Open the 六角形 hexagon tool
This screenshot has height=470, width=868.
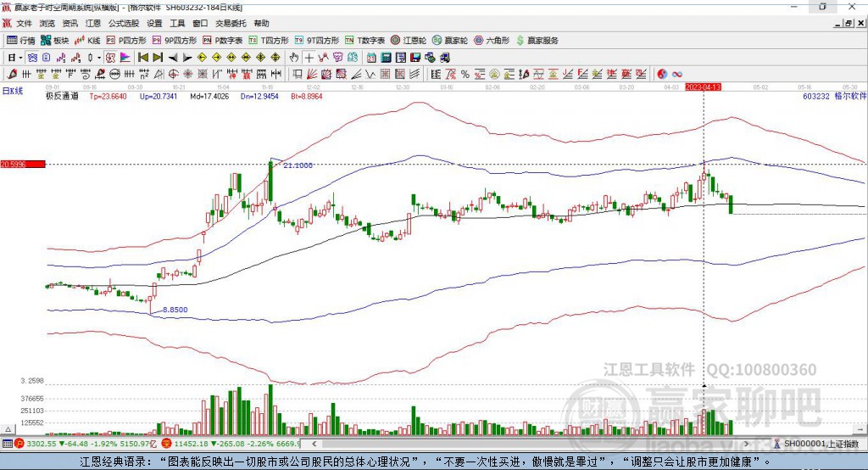point(492,41)
